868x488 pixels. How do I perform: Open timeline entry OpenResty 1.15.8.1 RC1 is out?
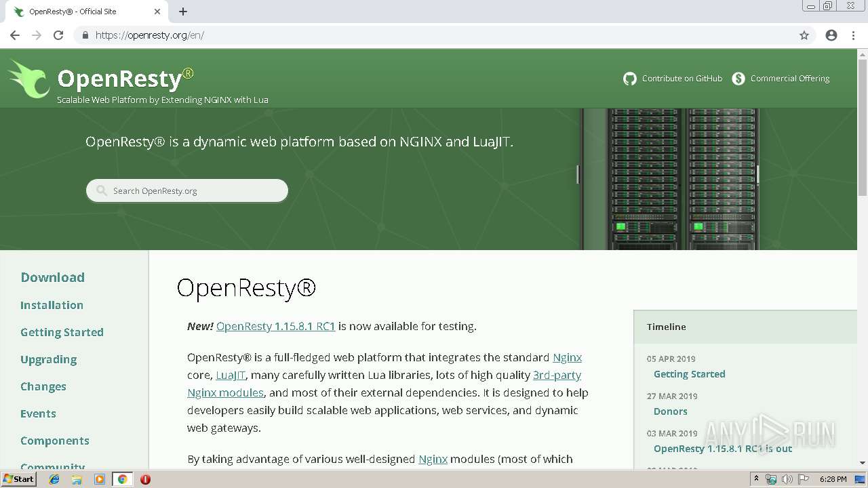click(x=722, y=449)
